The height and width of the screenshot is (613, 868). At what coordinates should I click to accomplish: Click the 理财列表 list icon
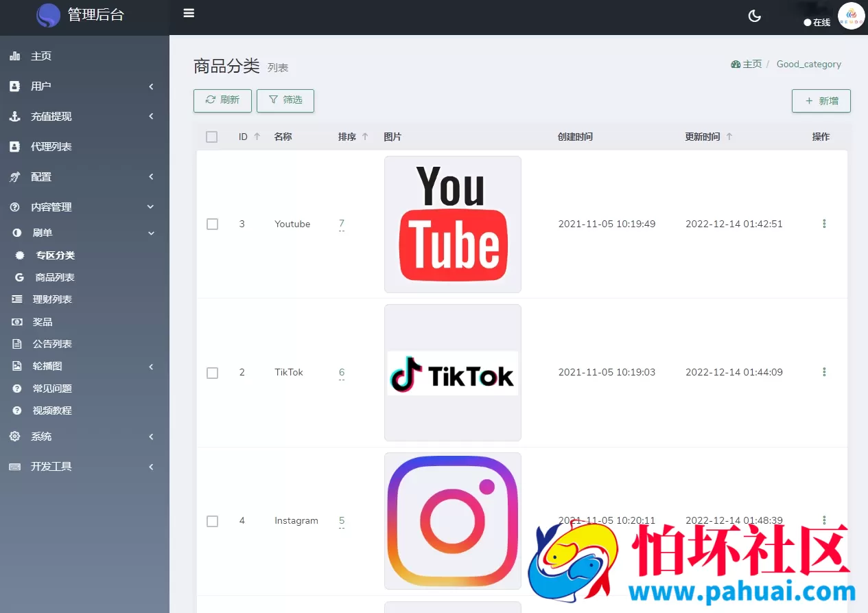(17, 299)
